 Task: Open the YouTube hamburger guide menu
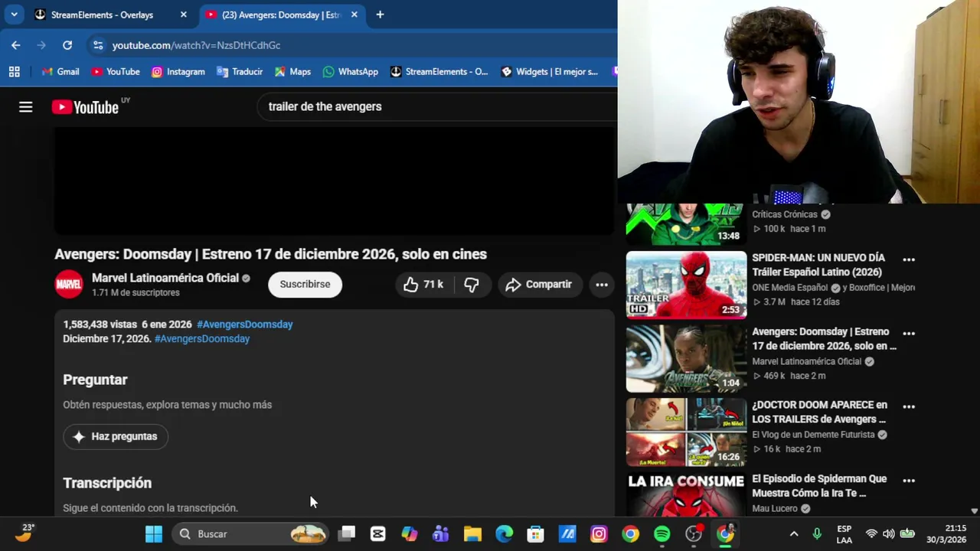pyautogui.click(x=25, y=107)
